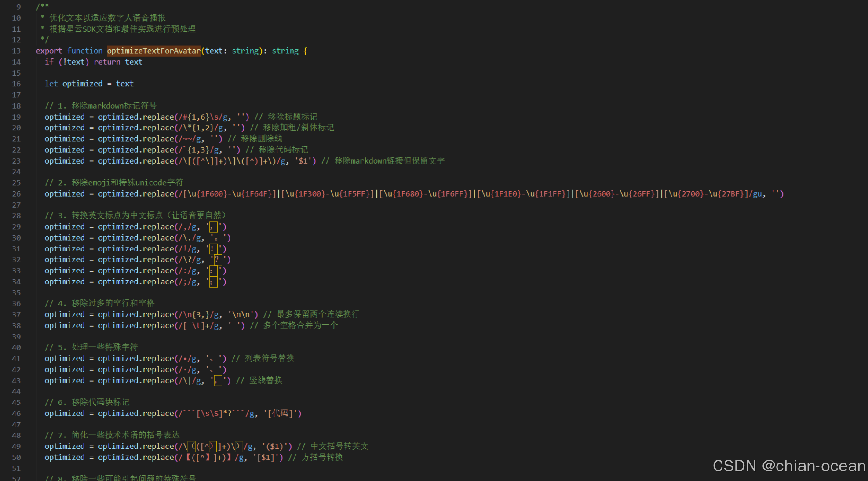This screenshot has width=868, height=481.
Task: Click the '[$1]' replacement string on line 50
Action: point(265,457)
